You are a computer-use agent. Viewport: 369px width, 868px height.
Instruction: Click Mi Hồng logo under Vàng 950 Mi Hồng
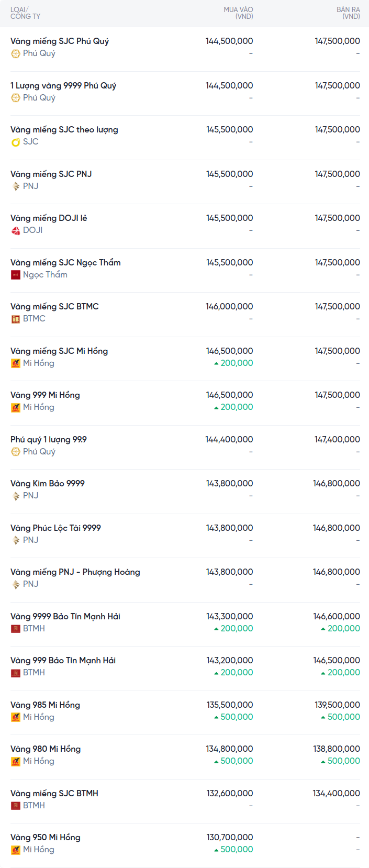(x=16, y=850)
